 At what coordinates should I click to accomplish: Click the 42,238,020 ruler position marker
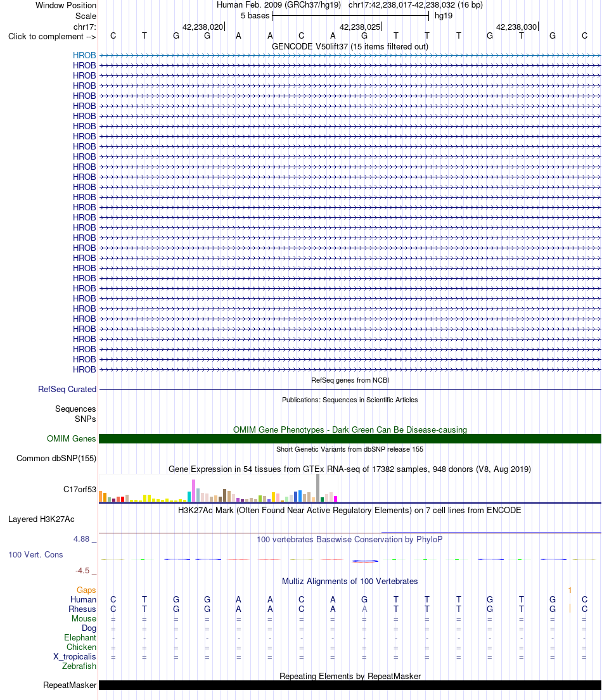[203, 27]
